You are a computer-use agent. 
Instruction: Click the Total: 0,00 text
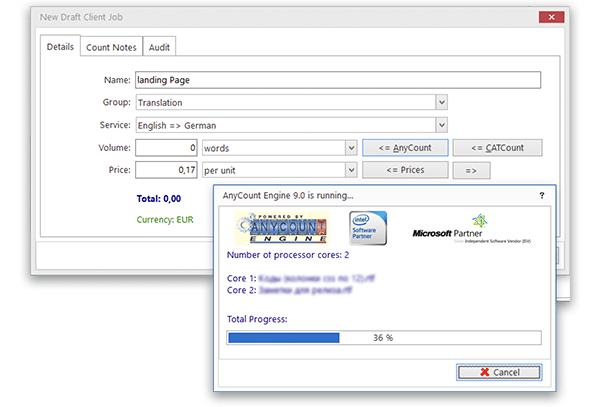pos(159,199)
